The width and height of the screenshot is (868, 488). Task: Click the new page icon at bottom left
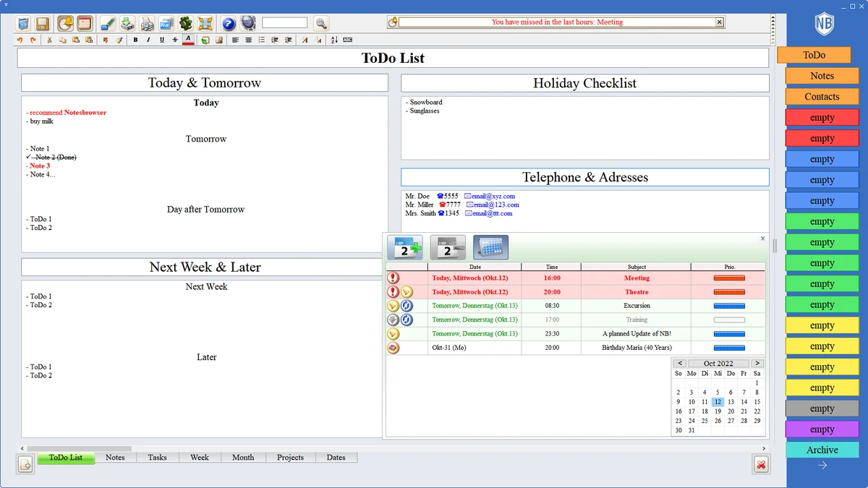(x=25, y=464)
